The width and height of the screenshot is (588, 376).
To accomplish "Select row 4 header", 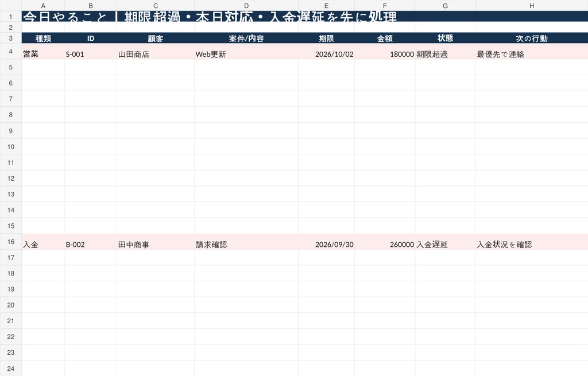I will pos(11,51).
